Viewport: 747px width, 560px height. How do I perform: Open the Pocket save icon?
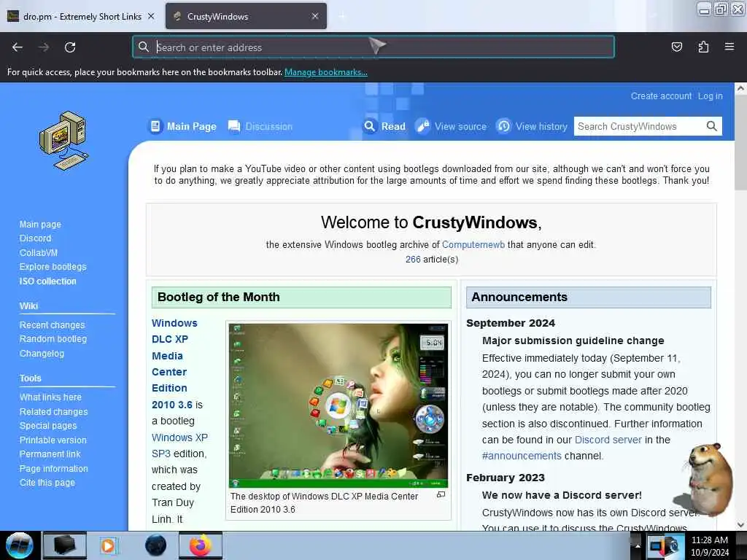[x=676, y=47]
